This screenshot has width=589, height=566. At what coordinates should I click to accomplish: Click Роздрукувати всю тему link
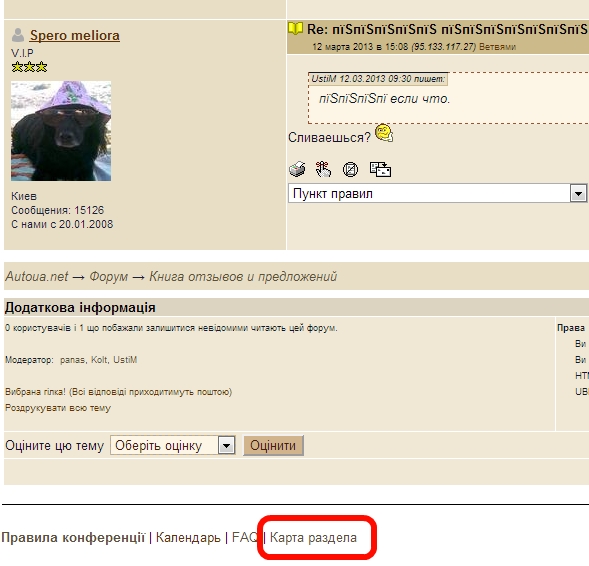(58, 408)
